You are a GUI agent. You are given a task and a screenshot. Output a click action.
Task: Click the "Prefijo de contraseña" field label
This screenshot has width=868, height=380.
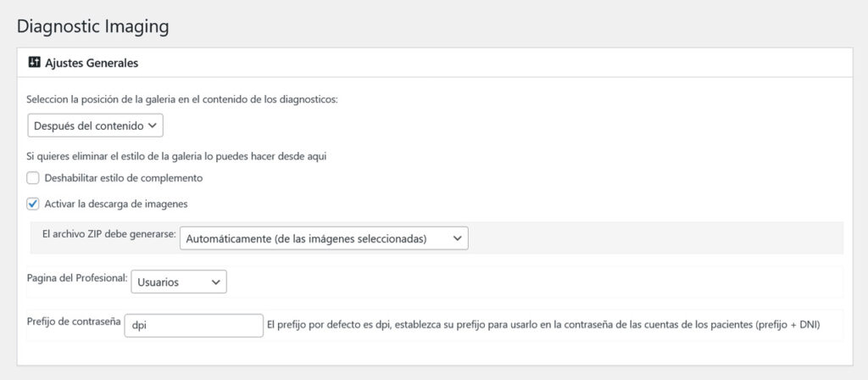74,321
